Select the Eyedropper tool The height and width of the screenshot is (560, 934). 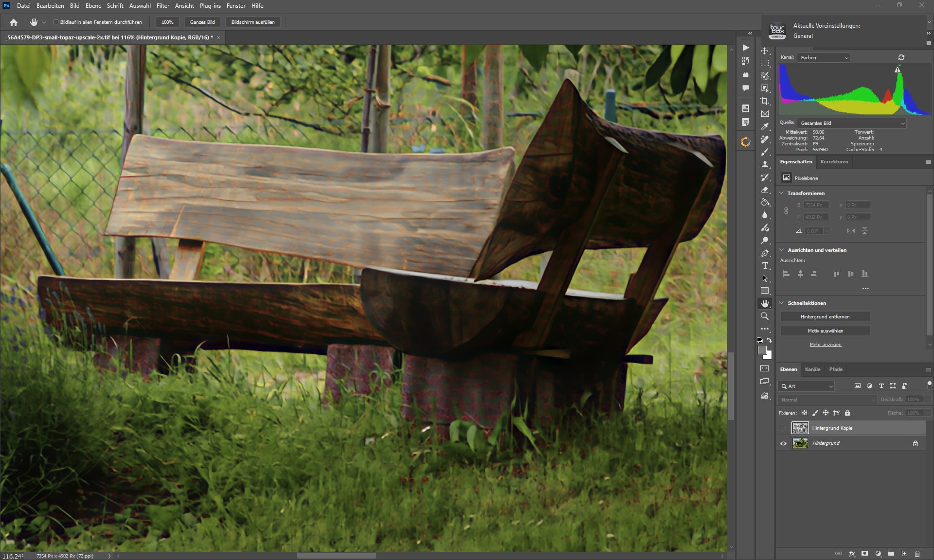[765, 126]
